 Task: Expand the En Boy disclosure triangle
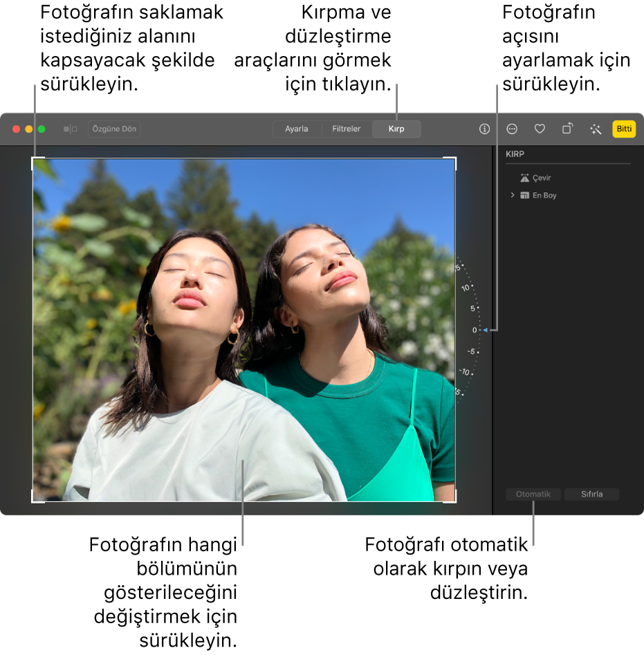[x=512, y=195]
